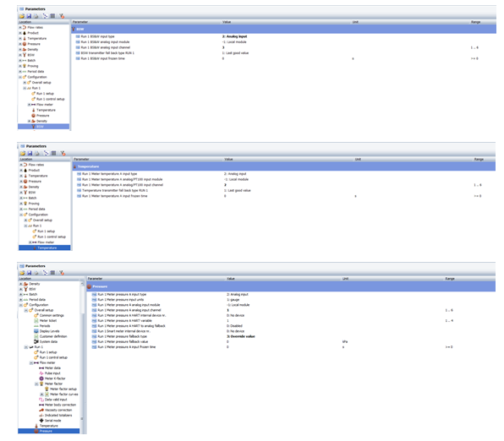The height and width of the screenshot is (441, 504).
Task: Open Meter ticket in the tree
Action: point(48,320)
